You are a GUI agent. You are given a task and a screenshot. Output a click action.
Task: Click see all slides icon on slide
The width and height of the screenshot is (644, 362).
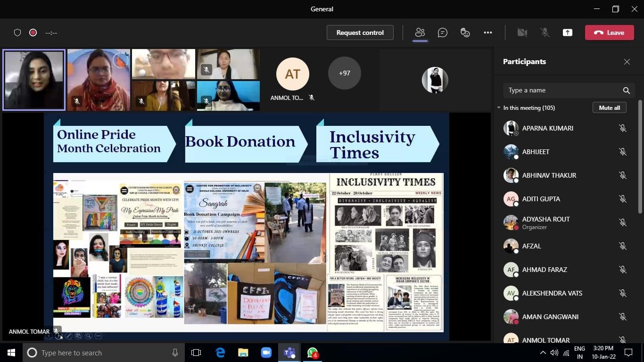(x=78, y=336)
